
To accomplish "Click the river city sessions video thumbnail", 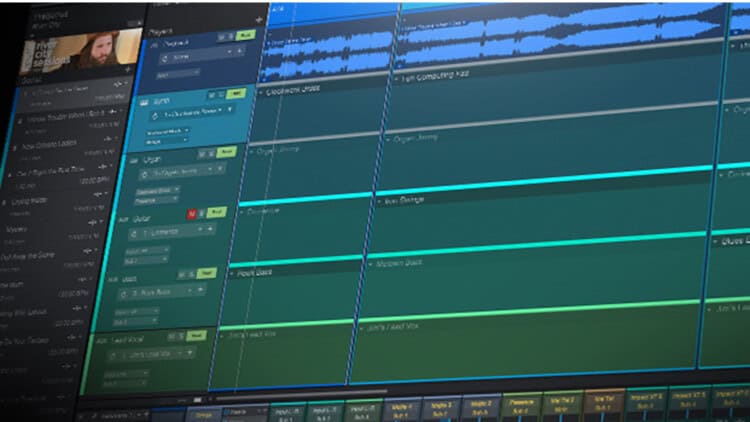I will tap(81, 52).
